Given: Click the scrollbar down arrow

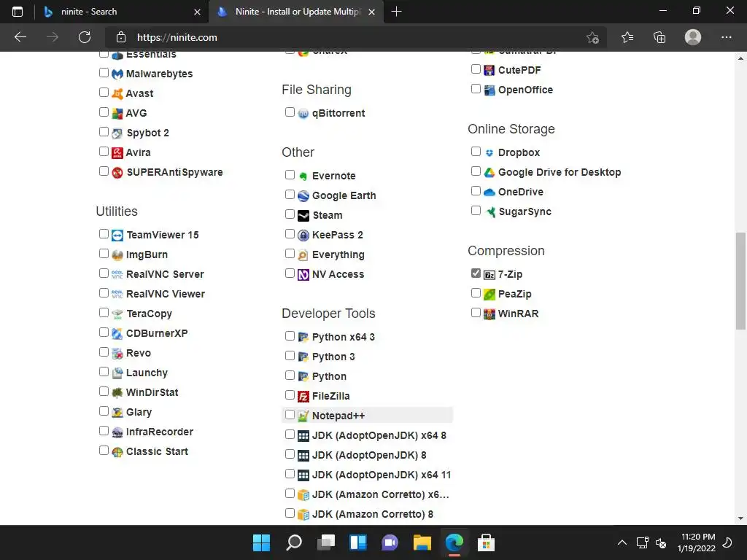Looking at the screenshot, I should point(740,518).
